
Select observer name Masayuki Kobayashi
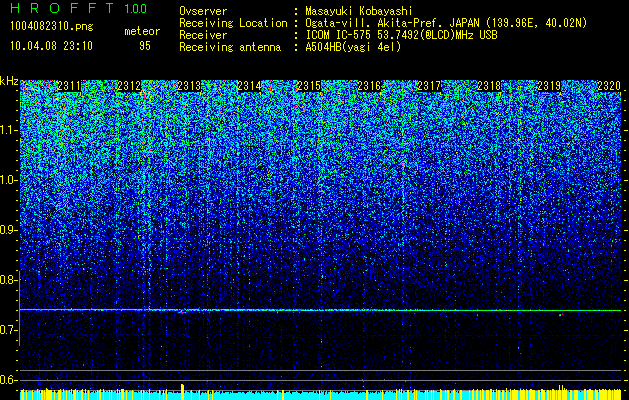point(359,12)
